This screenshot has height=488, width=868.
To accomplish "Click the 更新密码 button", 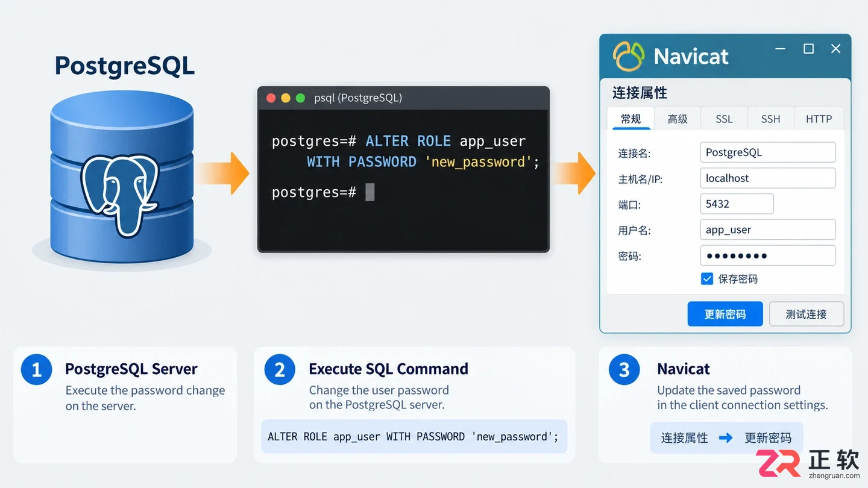I will 725,314.
